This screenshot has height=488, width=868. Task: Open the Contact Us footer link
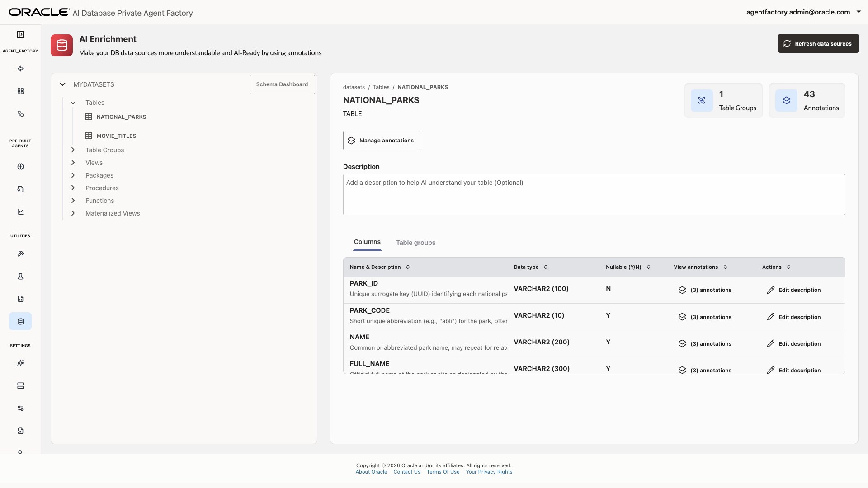point(407,472)
